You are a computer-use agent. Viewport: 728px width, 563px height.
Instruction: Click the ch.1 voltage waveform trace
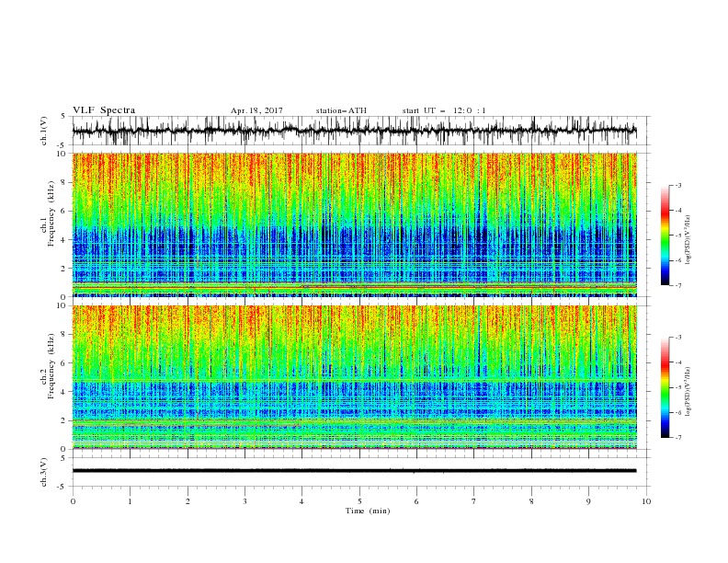pyautogui.click(x=354, y=131)
